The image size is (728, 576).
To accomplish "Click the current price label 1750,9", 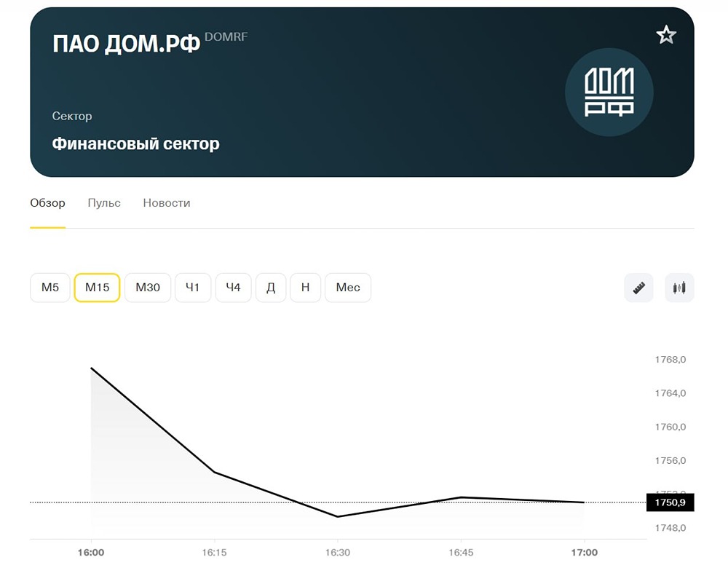I will tap(670, 502).
